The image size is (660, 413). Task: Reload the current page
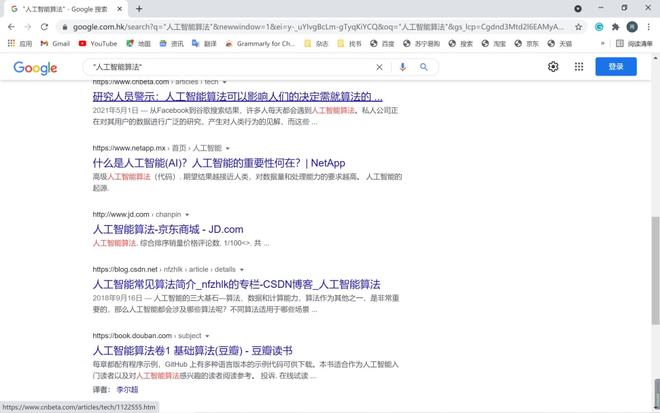click(44, 27)
